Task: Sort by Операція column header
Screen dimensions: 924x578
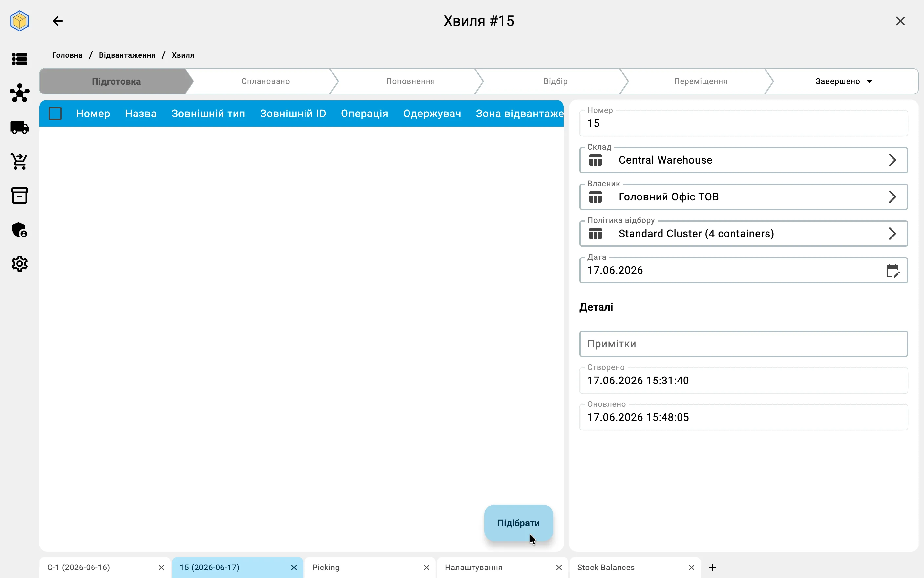Action: click(x=364, y=114)
